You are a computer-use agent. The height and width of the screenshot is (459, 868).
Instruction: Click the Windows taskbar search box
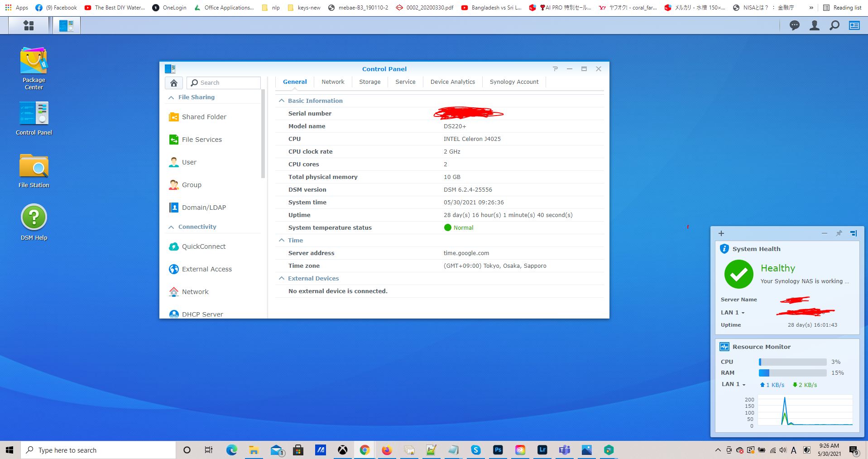pos(98,450)
